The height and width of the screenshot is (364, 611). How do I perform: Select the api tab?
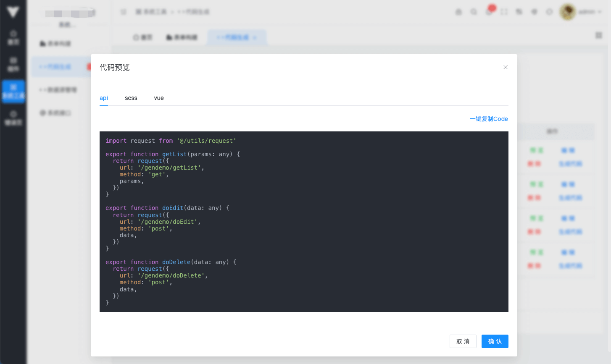click(104, 98)
